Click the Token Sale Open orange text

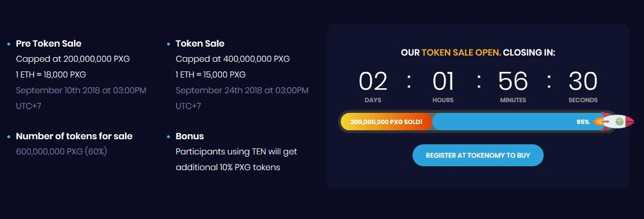(461, 53)
